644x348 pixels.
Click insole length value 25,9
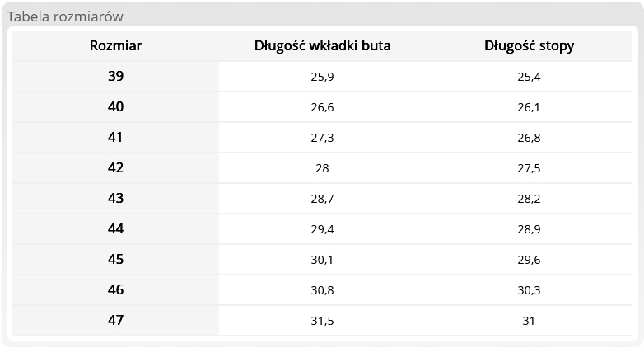[x=322, y=77]
